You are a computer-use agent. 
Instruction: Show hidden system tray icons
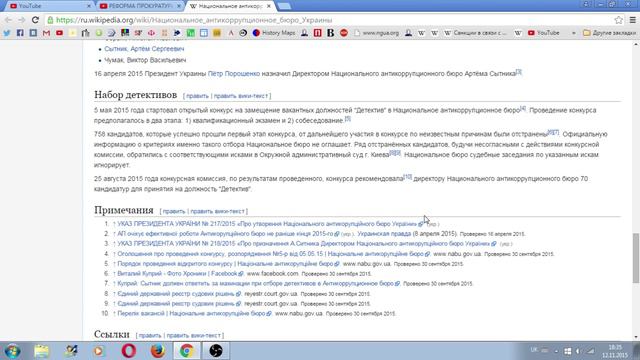tap(556, 351)
